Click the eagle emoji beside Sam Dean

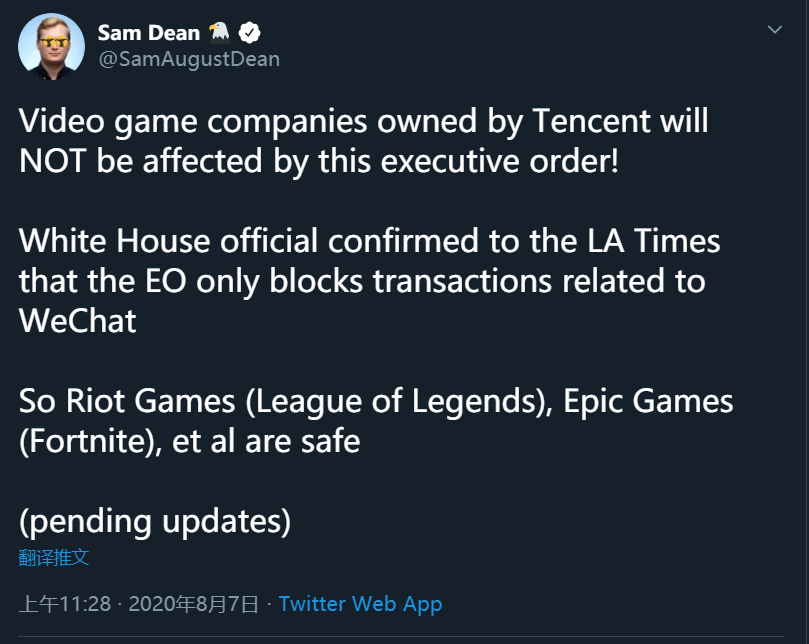(x=218, y=33)
